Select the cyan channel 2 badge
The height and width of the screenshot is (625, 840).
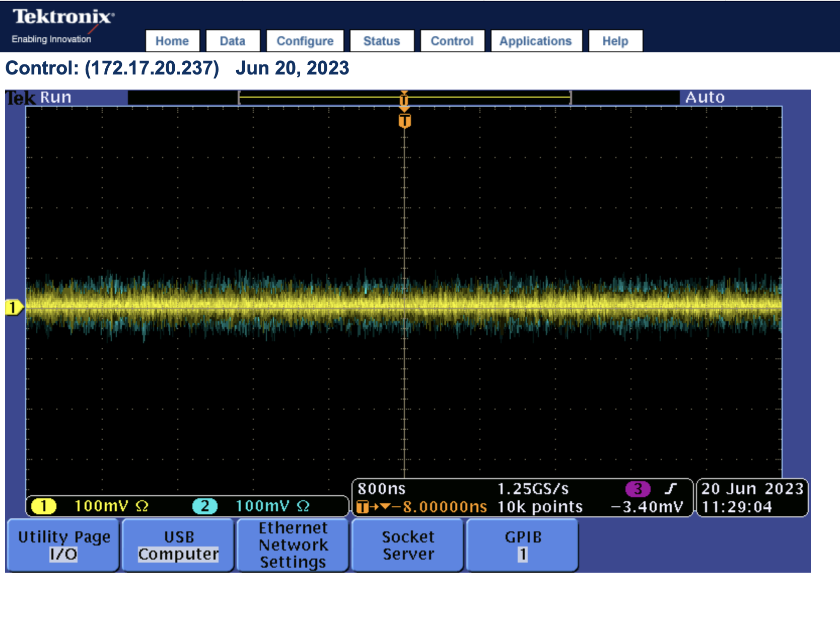click(x=204, y=506)
